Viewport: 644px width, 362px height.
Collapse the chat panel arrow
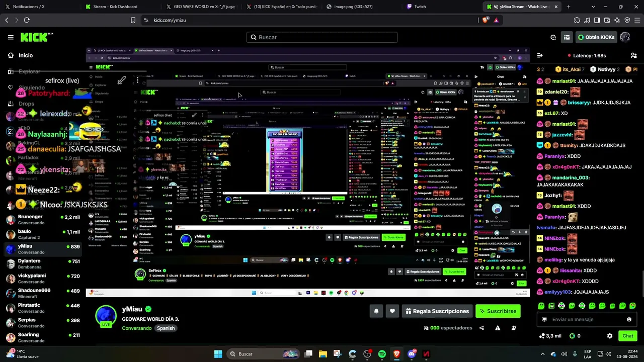click(539, 55)
